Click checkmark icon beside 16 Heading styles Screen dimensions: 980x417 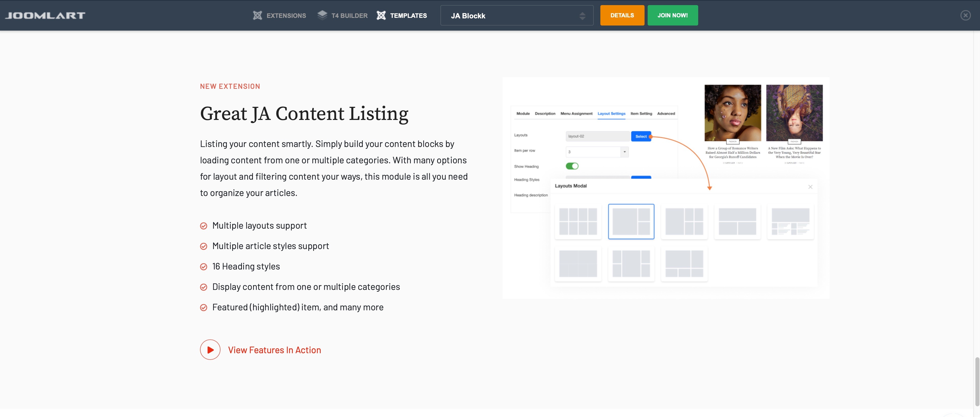[x=204, y=267]
